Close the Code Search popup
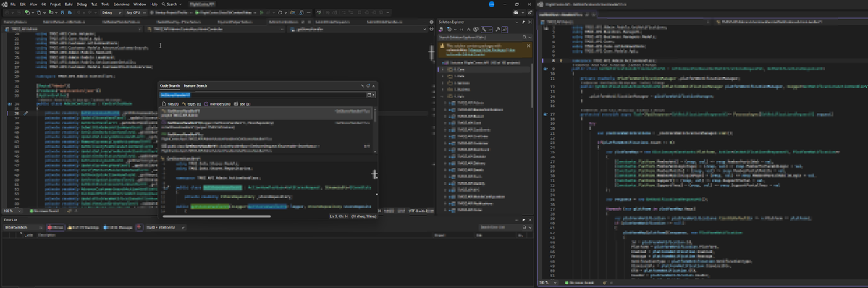The width and height of the screenshot is (868, 288). 374,86
